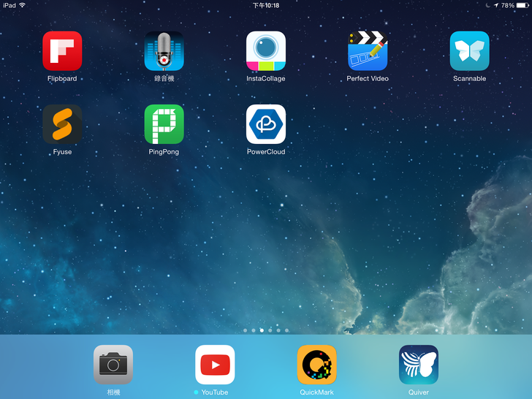Viewport: 532px width, 399px height.
Task: Tap the Flipboard label text
Action: [x=62, y=79]
